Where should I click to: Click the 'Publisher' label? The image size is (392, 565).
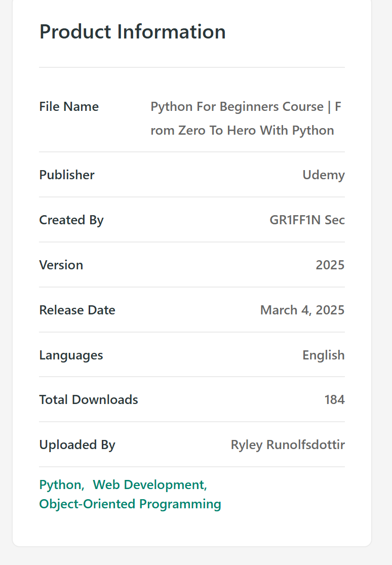[x=67, y=175]
